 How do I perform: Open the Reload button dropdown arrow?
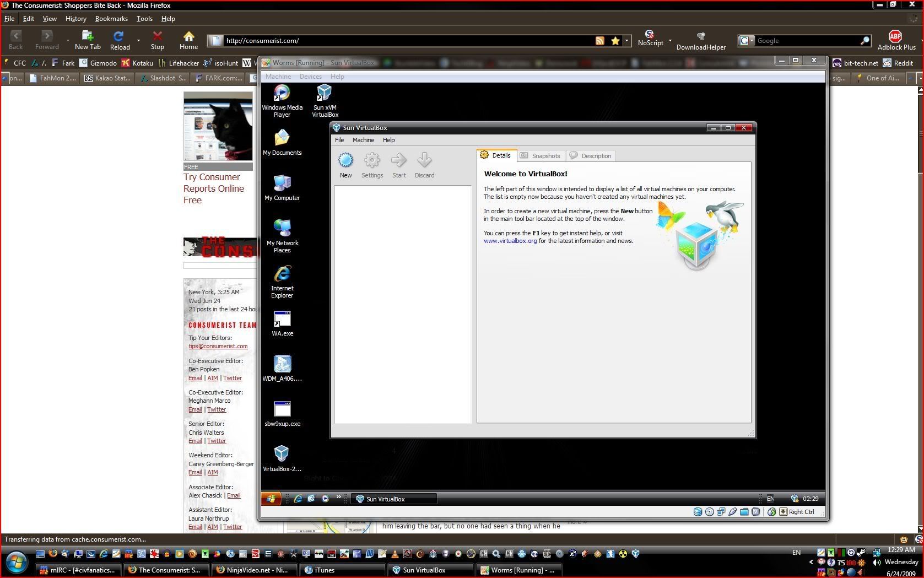(138, 41)
